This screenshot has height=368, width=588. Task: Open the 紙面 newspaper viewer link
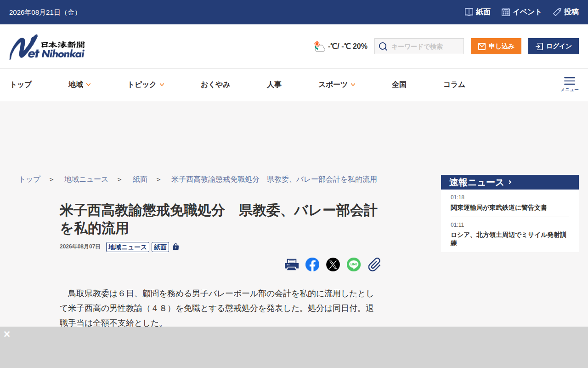(x=477, y=12)
